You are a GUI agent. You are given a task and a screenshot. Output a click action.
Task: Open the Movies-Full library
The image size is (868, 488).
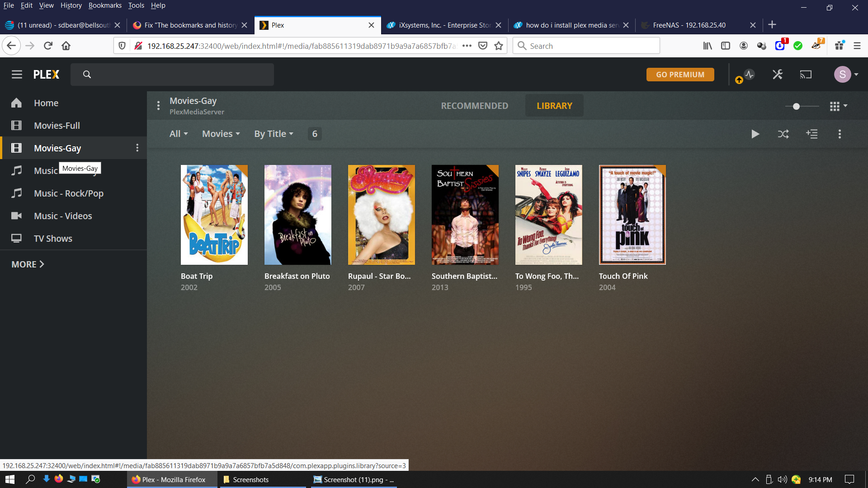[x=57, y=126]
